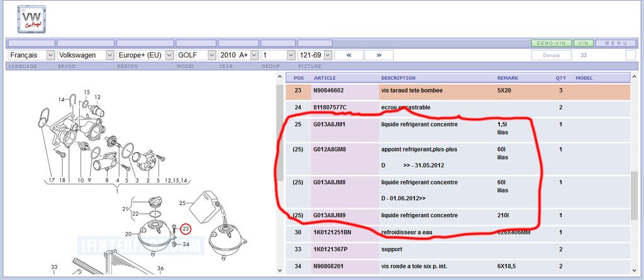Click description 'vis taraud tete bombee'
The width and height of the screenshot is (644, 280).
point(412,91)
